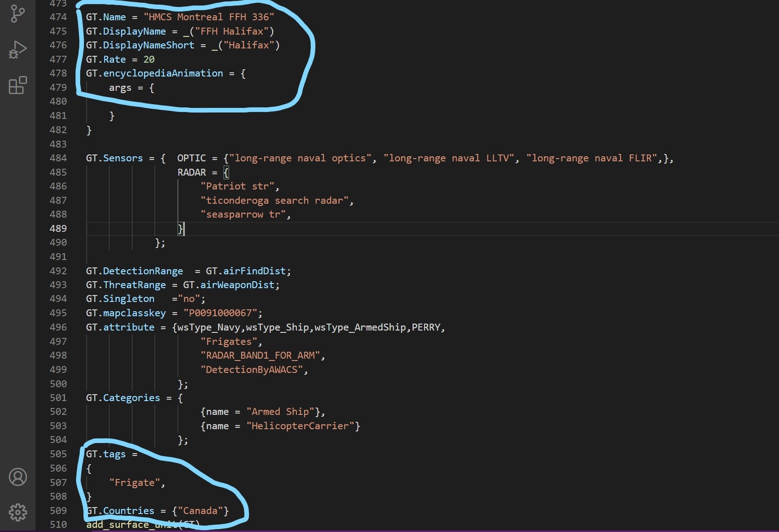Click line number 474 in gutter
779x532 pixels.
click(x=59, y=17)
